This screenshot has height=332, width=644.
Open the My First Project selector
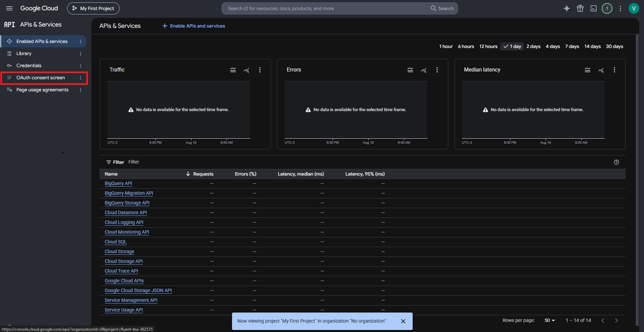point(93,8)
